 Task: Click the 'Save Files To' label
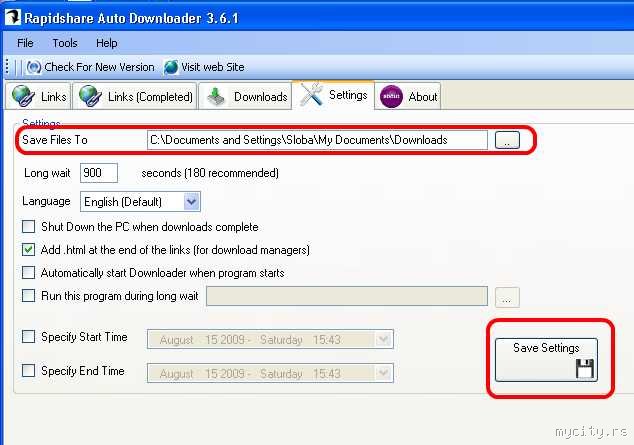coord(55,140)
